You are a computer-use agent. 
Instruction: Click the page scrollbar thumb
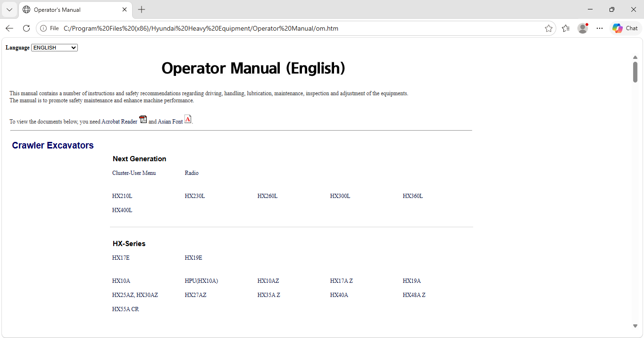click(x=635, y=72)
